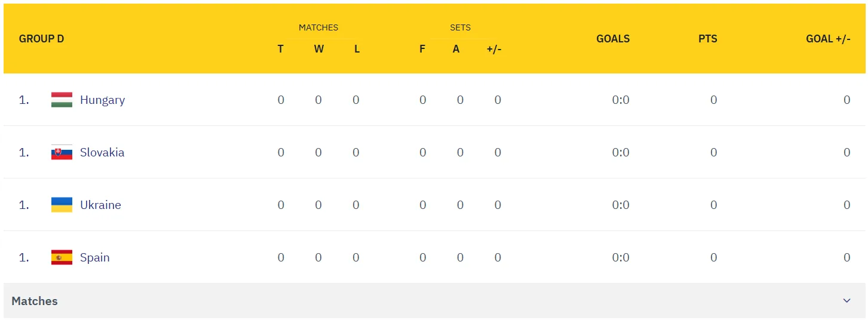Click Hungary's 0:0 goals value
868x320 pixels.
tap(621, 100)
